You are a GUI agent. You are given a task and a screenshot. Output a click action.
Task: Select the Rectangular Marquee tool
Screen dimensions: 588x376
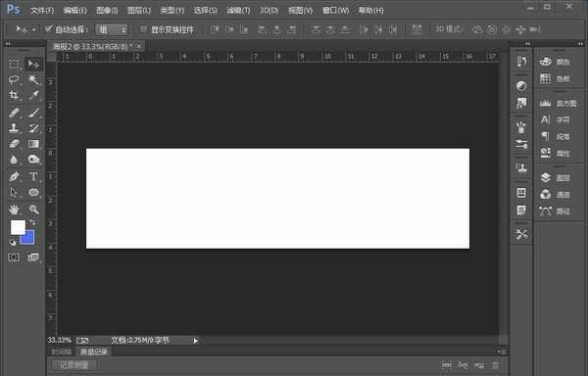14,64
